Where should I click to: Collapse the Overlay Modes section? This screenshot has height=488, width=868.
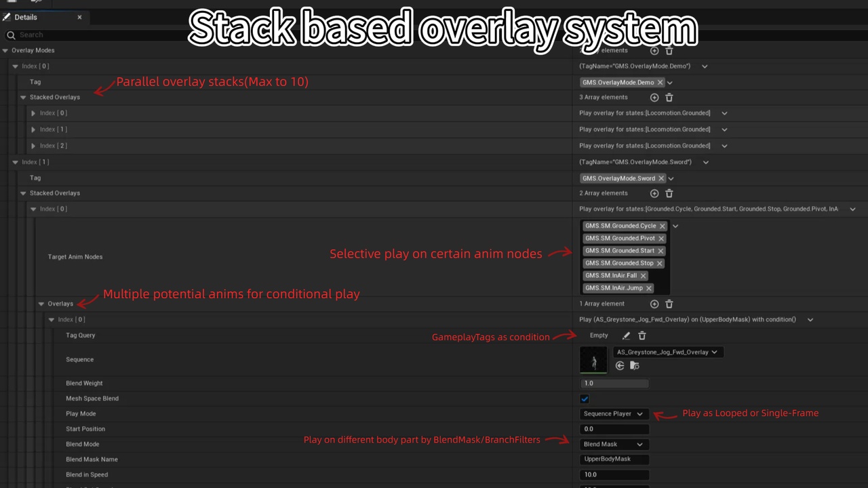[5, 50]
